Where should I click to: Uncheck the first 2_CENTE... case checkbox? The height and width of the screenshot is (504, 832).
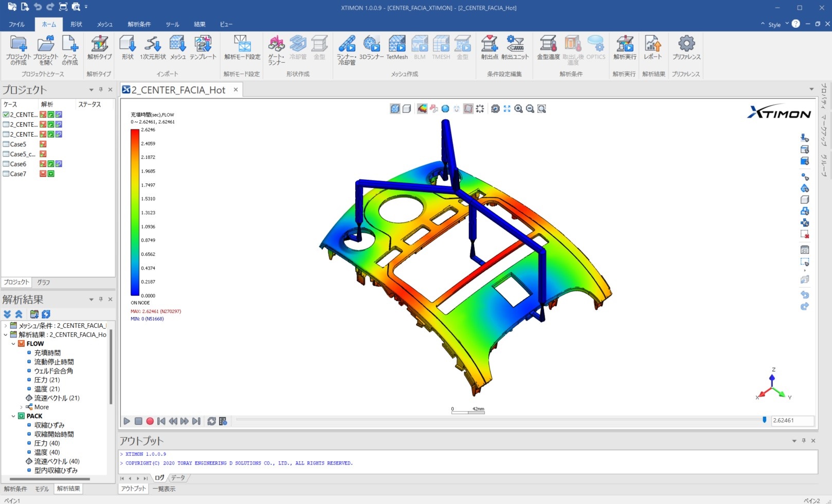[6, 115]
